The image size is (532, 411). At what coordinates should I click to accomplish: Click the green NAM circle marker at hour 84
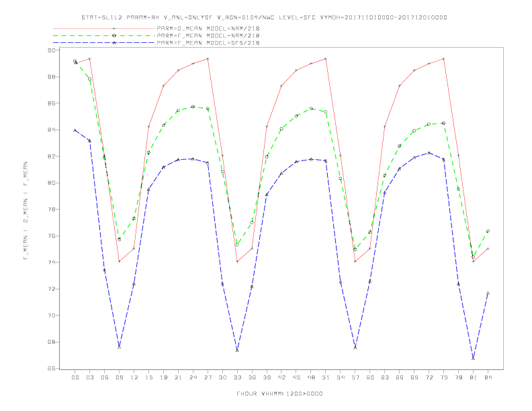(x=488, y=231)
